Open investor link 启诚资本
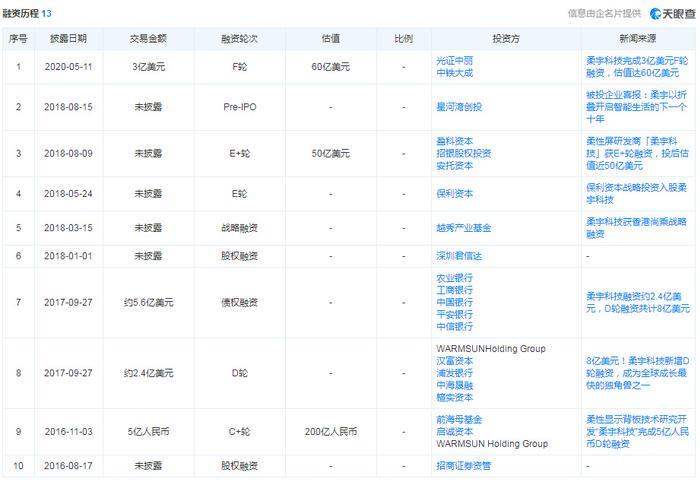 pyautogui.click(x=454, y=432)
